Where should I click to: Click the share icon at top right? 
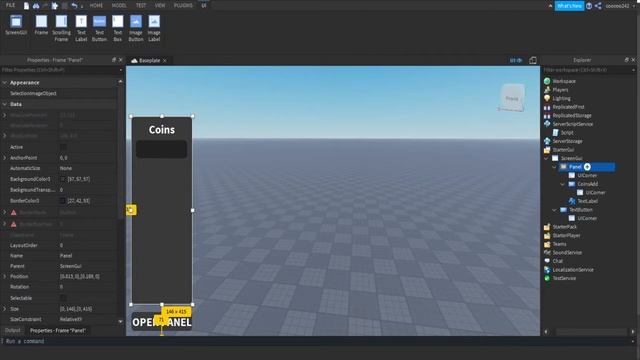tap(598, 6)
